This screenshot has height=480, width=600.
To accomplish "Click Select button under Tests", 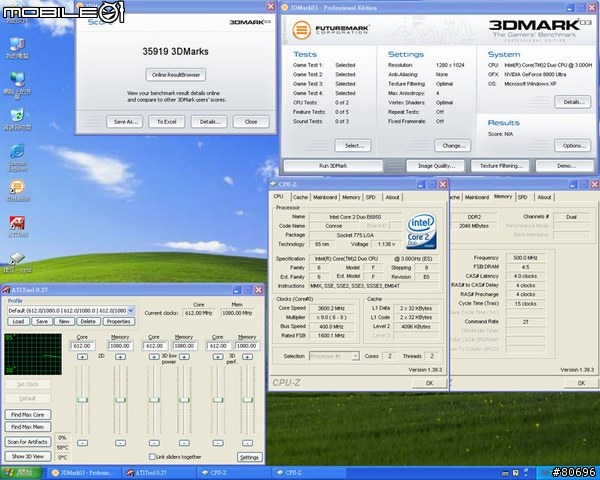I will (353, 145).
